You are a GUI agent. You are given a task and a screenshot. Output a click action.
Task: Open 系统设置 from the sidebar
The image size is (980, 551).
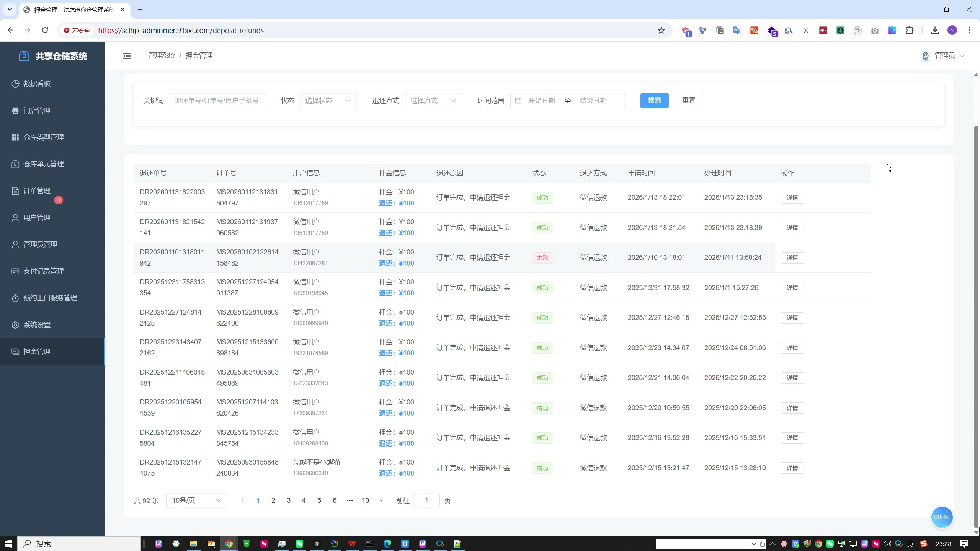tap(37, 325)
